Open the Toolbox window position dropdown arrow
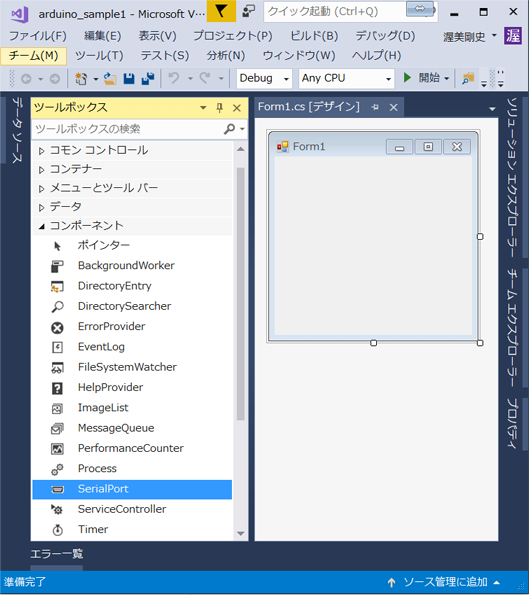The width and height of the screenshot is (529, 595). pos(203,108)
